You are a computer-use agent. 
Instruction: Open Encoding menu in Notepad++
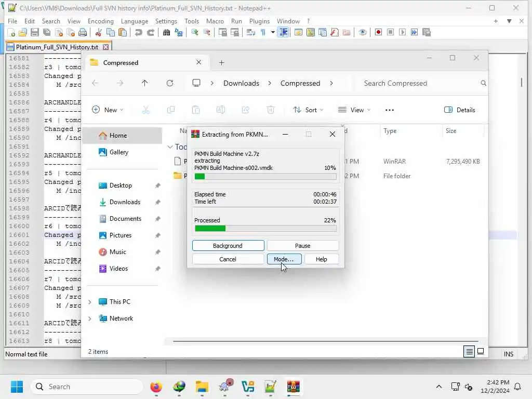tap(100, 21)
